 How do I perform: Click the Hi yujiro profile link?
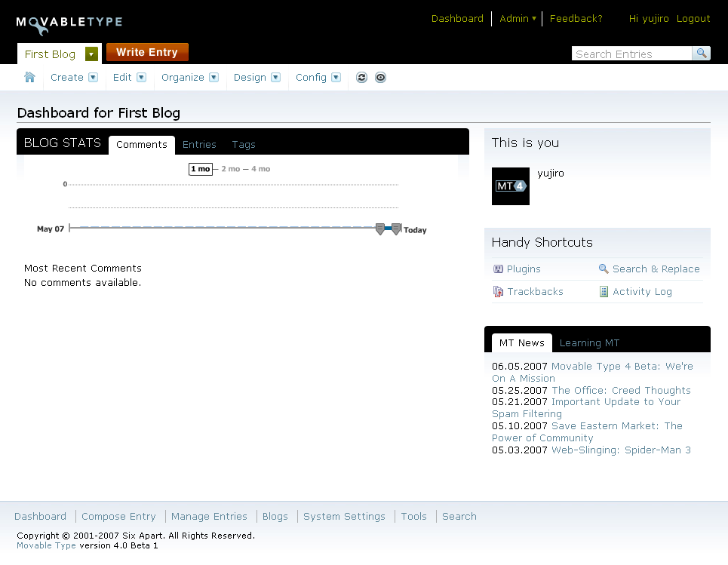(649, 19)
